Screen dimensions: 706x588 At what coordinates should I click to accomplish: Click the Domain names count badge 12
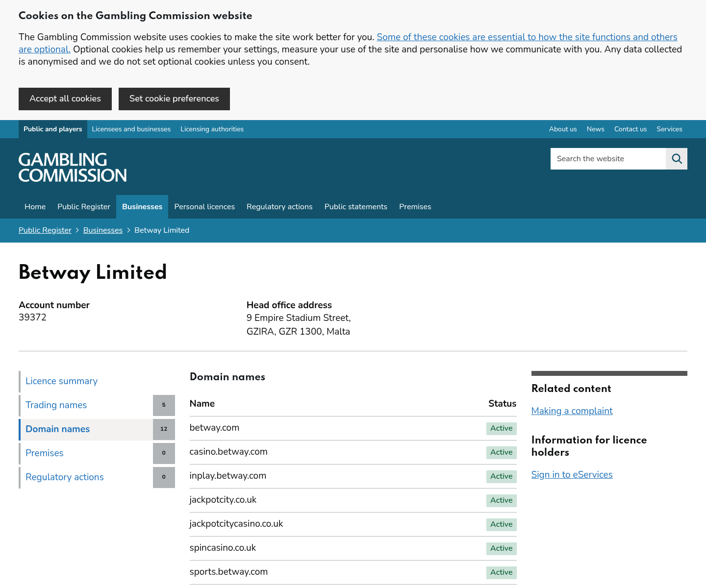point(164,429)
